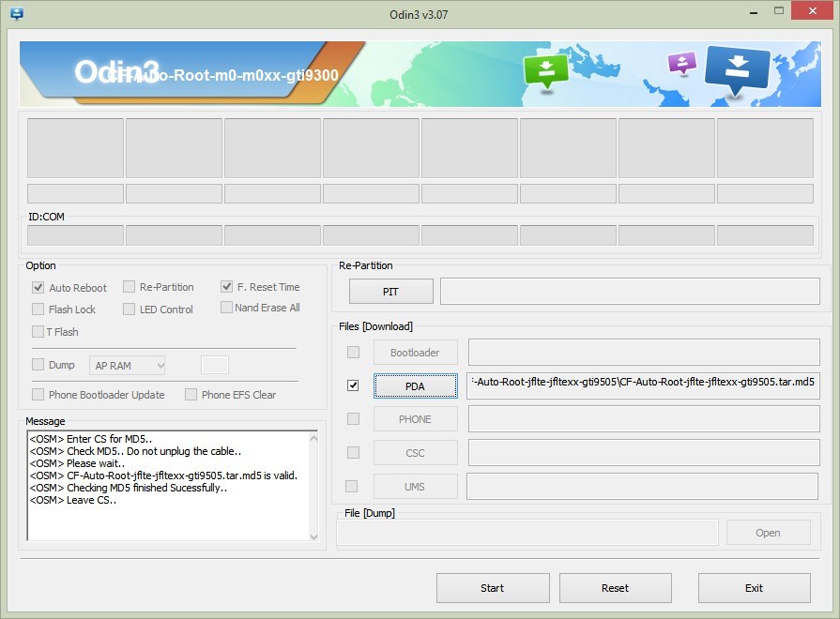Check the CSC file checkbox
Image resolution: width=840 pixels, height=619 pixels.
click(x=353, y=452)
